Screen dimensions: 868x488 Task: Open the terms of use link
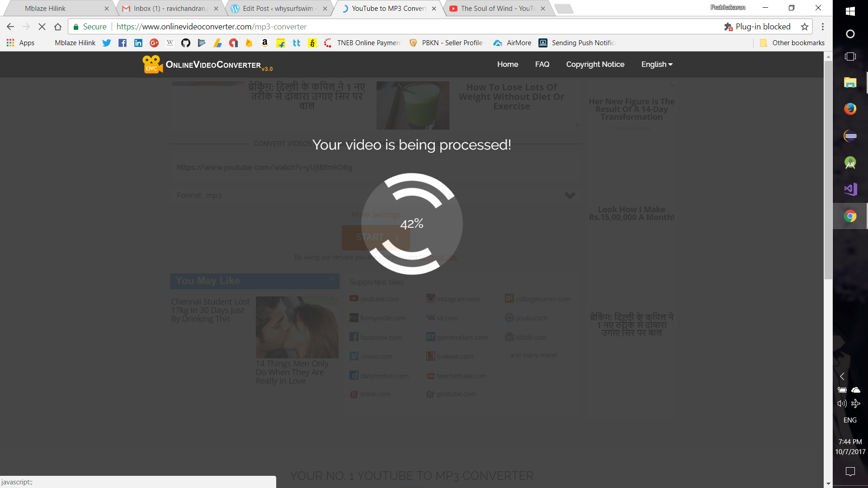click(x=438, y=257)
